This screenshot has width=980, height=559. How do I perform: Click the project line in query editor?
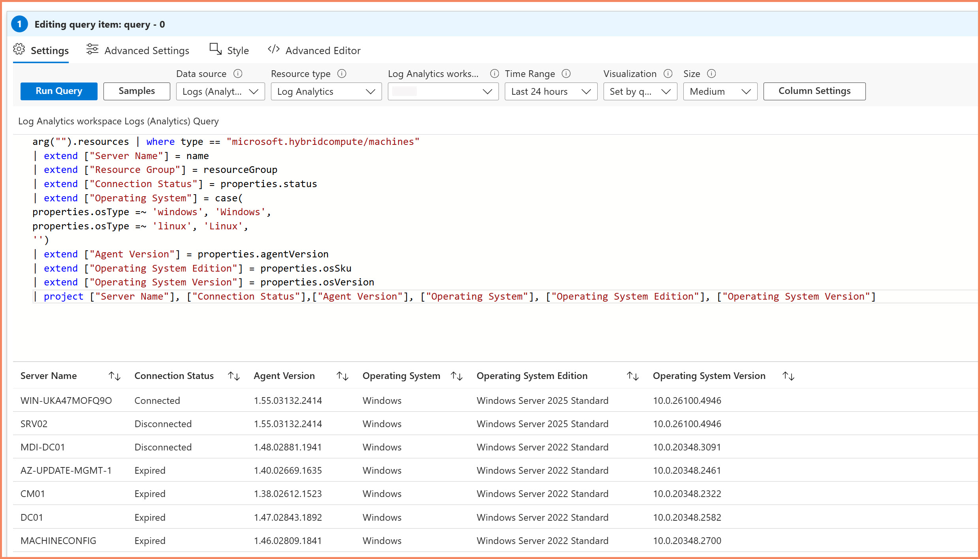[454, 296]
